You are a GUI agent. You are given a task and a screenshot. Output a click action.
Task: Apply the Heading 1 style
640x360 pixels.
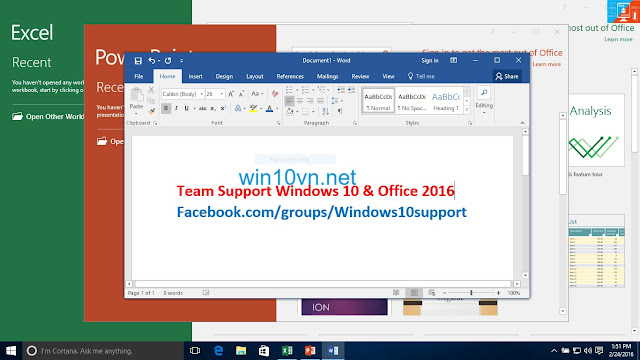tap(446, 101)
